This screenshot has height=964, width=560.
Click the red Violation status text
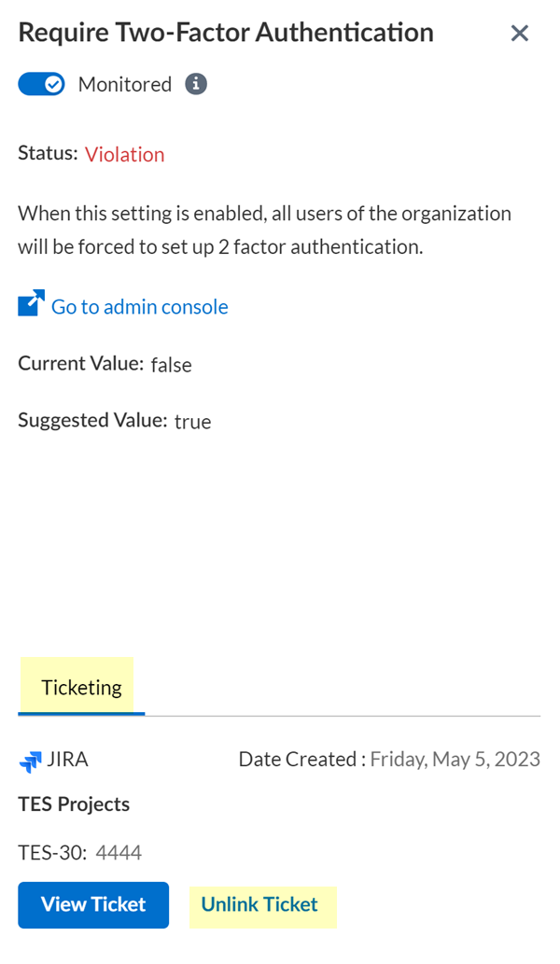124,155
